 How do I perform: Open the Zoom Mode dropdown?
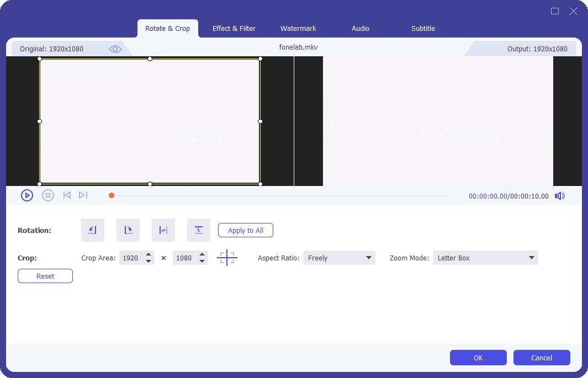tap(485, 258)
